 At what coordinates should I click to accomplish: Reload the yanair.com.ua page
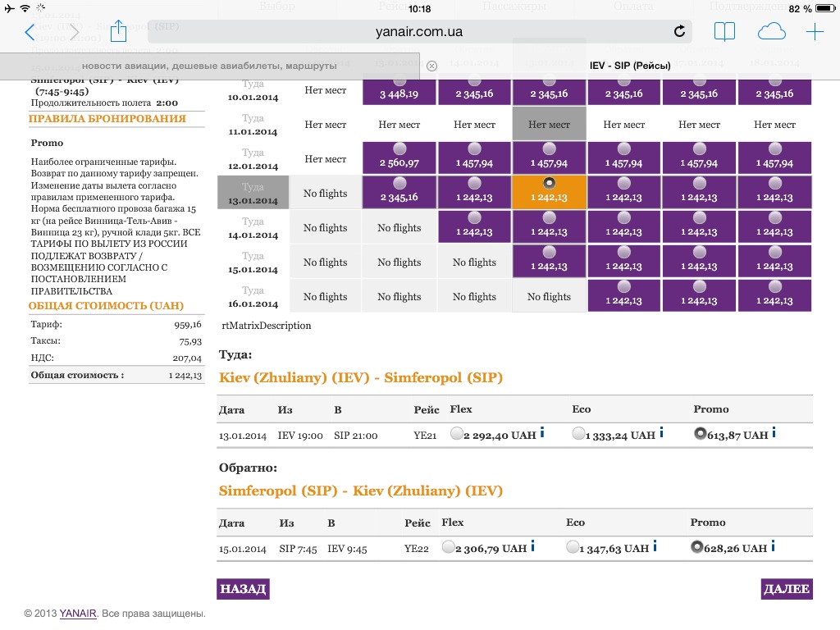[x=678, y=32]
